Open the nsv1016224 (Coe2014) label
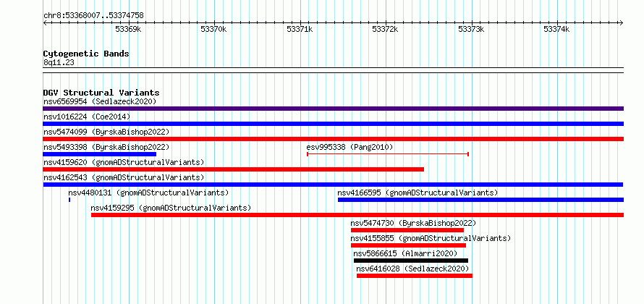 (87, 117)
